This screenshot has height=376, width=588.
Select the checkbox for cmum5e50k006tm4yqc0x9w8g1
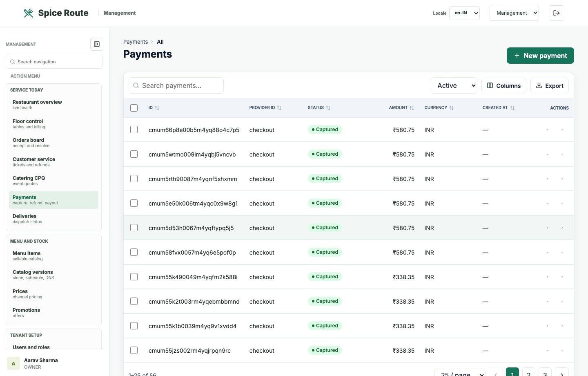(134, 203)
